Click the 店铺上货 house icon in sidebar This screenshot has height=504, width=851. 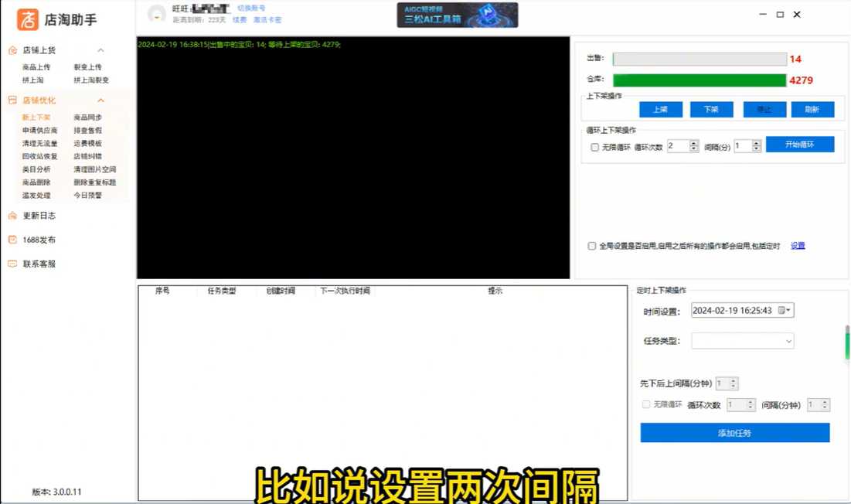point(12,50)
